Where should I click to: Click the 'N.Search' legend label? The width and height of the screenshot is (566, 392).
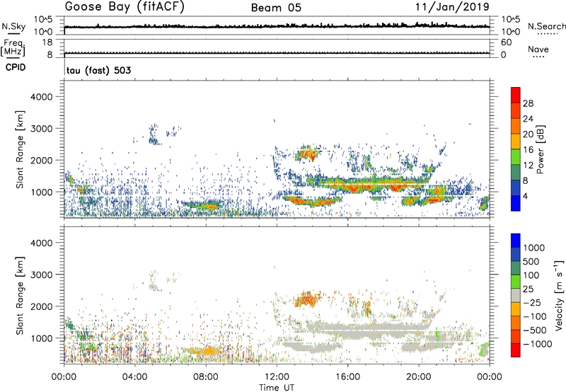[546, 26]
